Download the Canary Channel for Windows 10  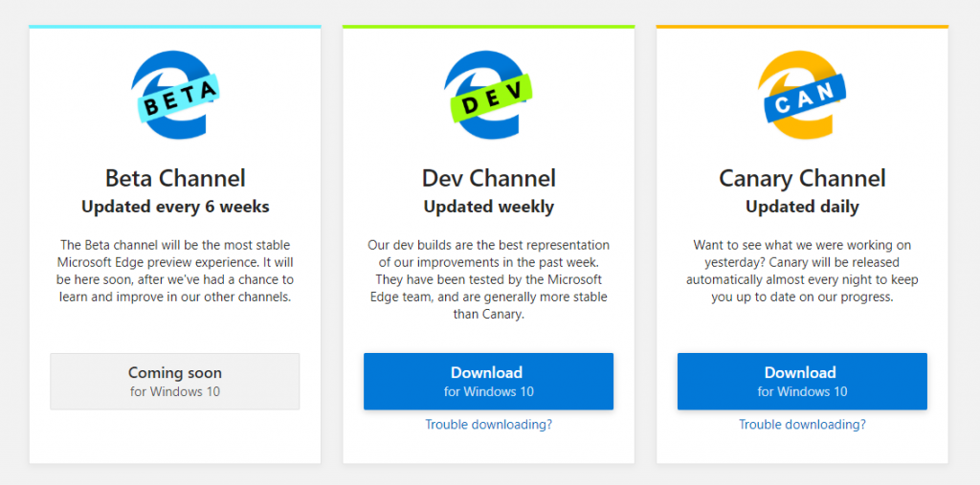(803, 382)
